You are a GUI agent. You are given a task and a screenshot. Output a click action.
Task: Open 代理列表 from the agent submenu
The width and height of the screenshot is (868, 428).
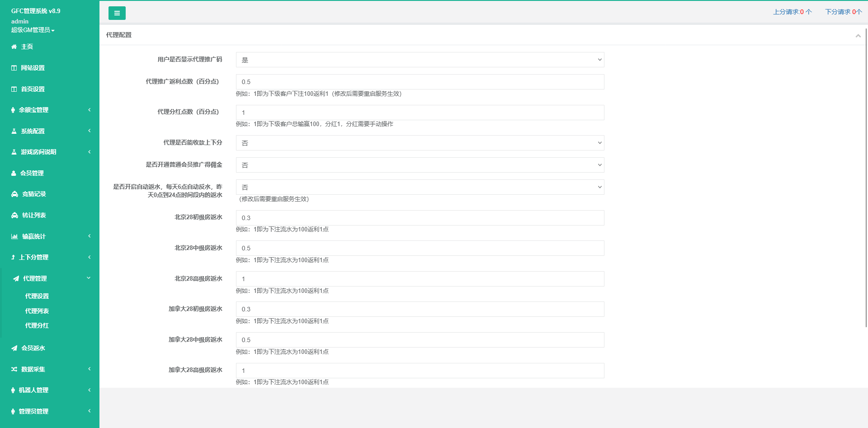[x=36, y=311]
